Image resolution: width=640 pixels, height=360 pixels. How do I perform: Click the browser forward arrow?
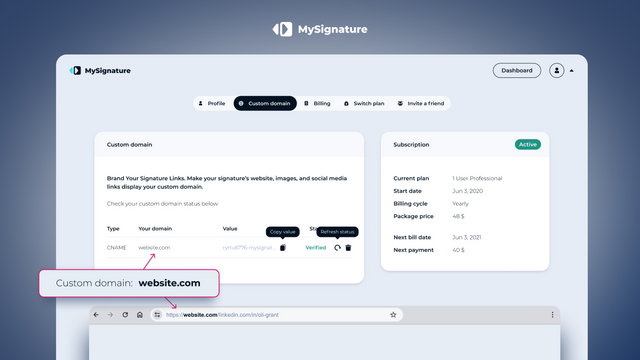tap(111, 315)
